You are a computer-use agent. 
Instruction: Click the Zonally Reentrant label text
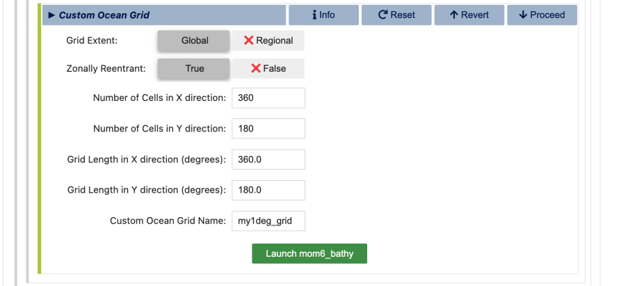pyautogui.click(x=106, y=68)
